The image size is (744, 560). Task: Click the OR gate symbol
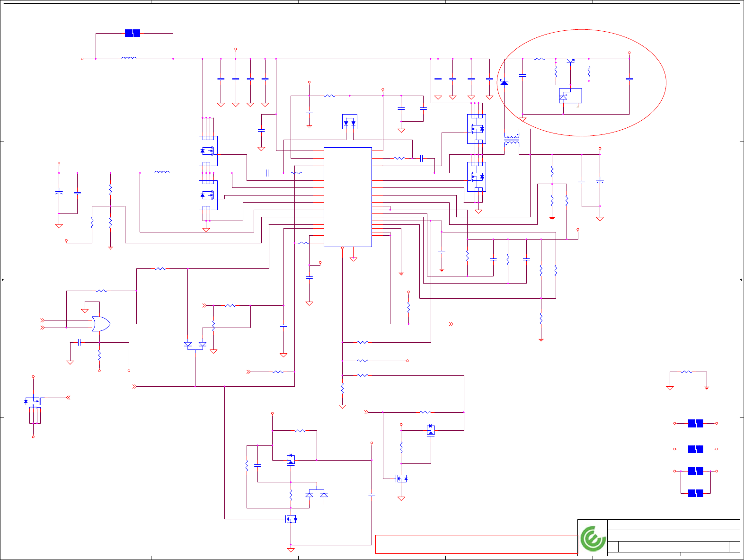pos(101,324)
